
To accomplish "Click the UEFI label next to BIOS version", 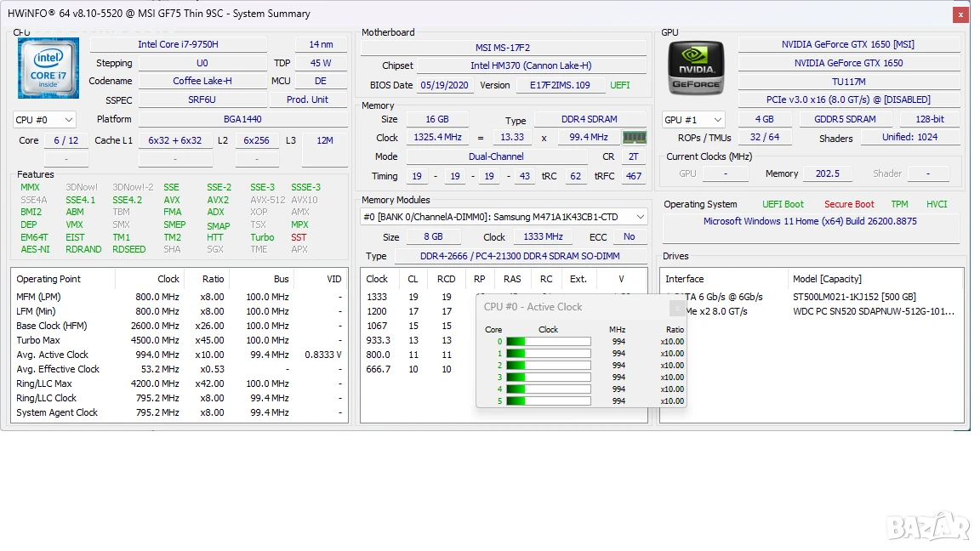I will tap(620, 85).
